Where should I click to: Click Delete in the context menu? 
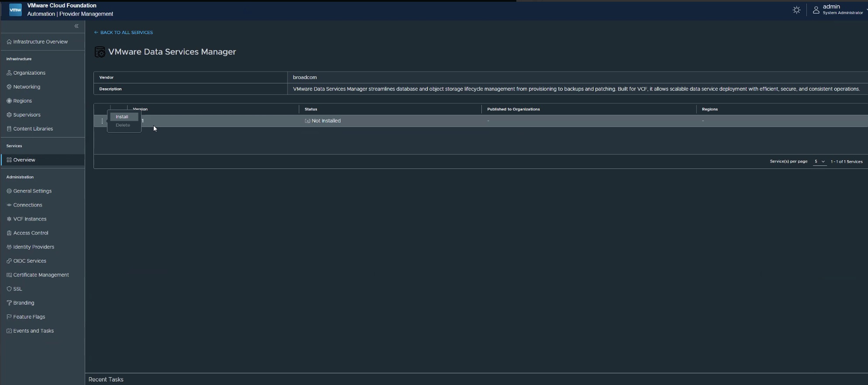point(123,125)
